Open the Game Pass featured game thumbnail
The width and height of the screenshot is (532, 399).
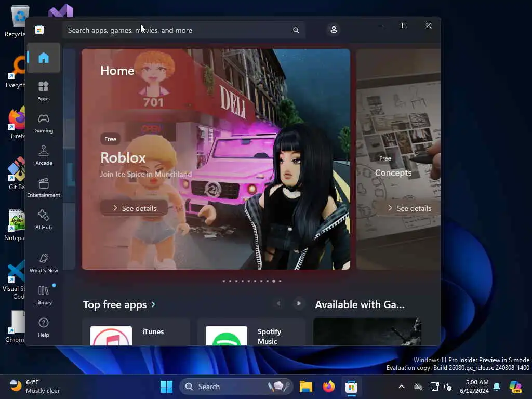[367, 332]
